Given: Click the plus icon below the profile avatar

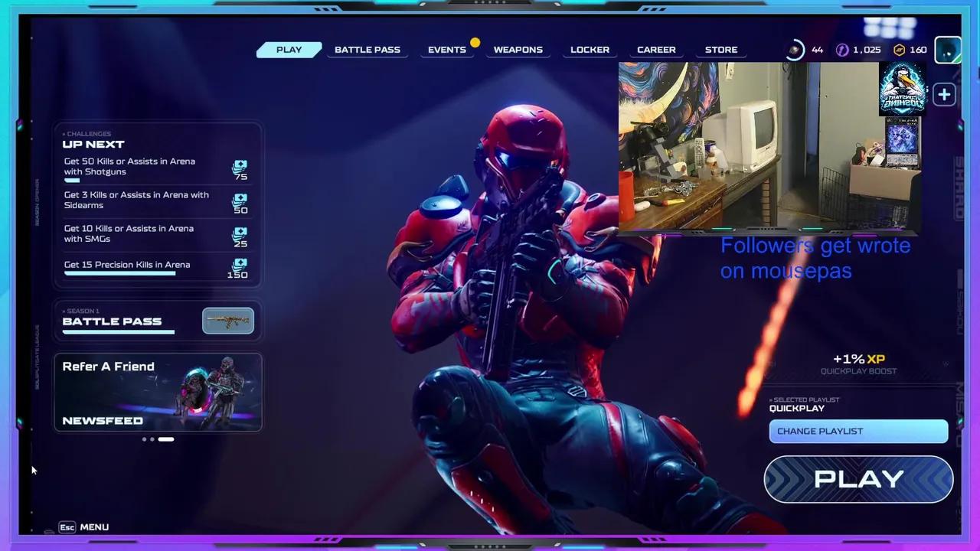Looking at the screenshot, I should pyautogui.click(x=944, y=94).
